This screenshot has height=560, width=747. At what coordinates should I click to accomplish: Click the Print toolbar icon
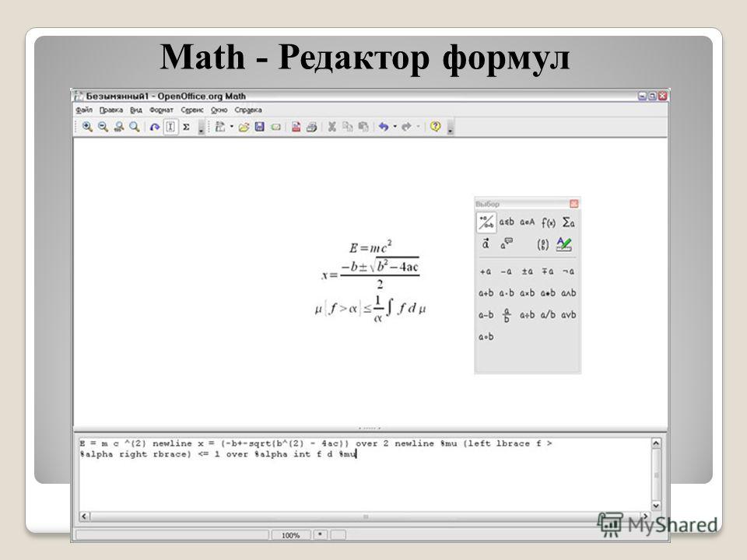click(311, 127)
